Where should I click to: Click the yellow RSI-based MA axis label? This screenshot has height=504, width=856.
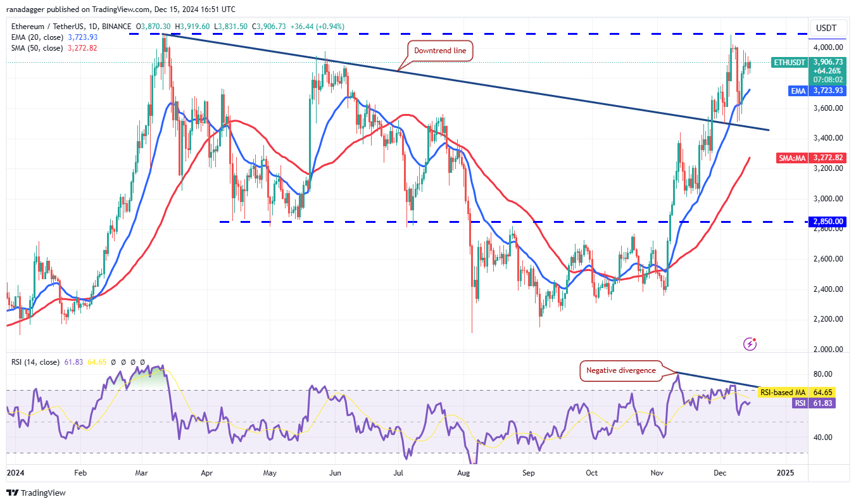coord(782,393)
